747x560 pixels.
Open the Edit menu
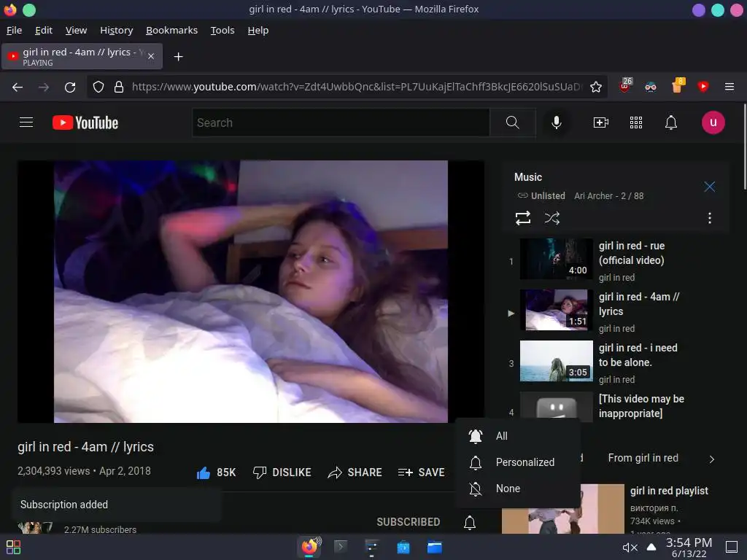coord(43,31)
